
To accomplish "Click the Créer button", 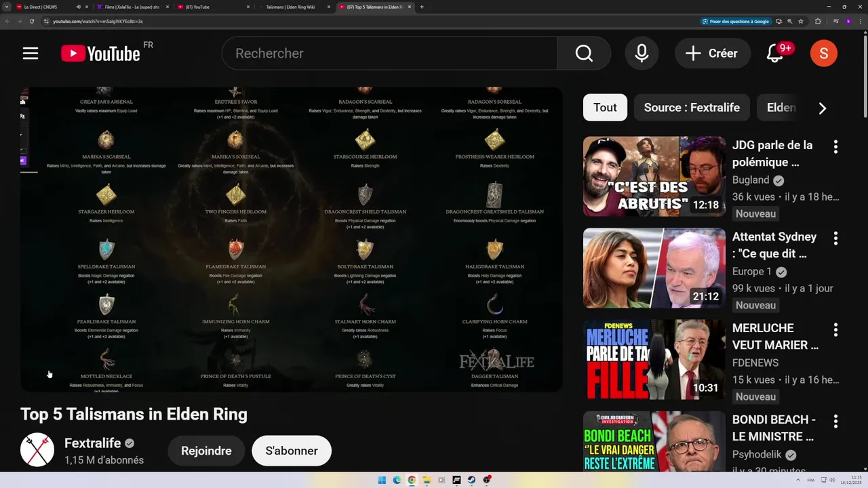I will coord(711,54).
